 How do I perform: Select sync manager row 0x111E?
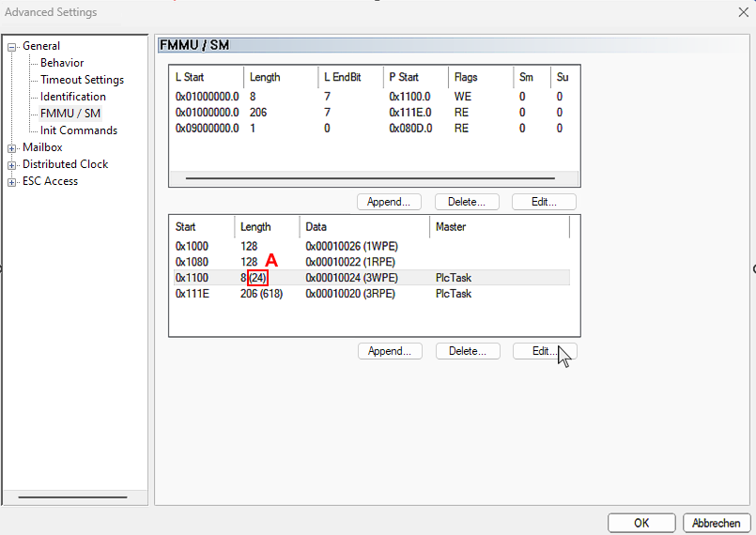point(371,294)
